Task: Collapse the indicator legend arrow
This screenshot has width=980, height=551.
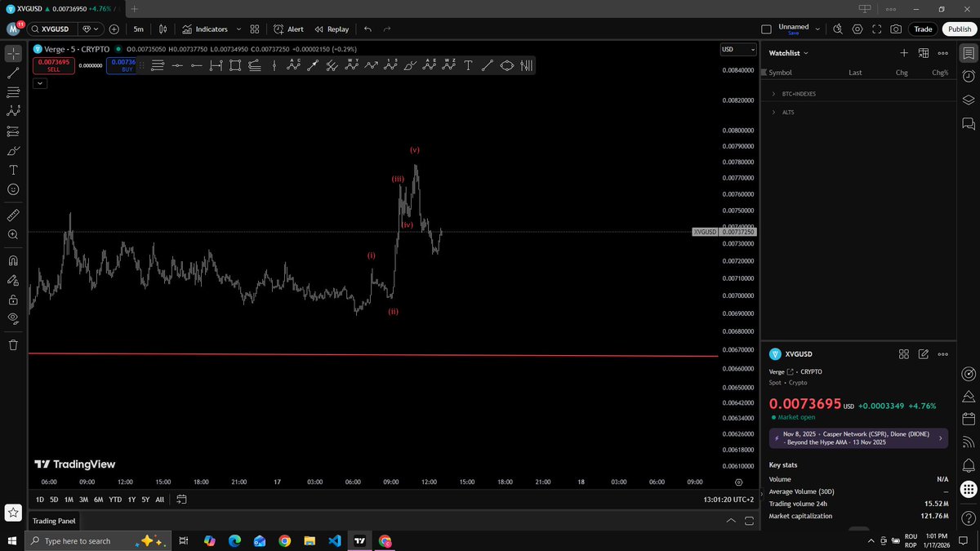Action: pyautogui.click(x=39, y=82)
